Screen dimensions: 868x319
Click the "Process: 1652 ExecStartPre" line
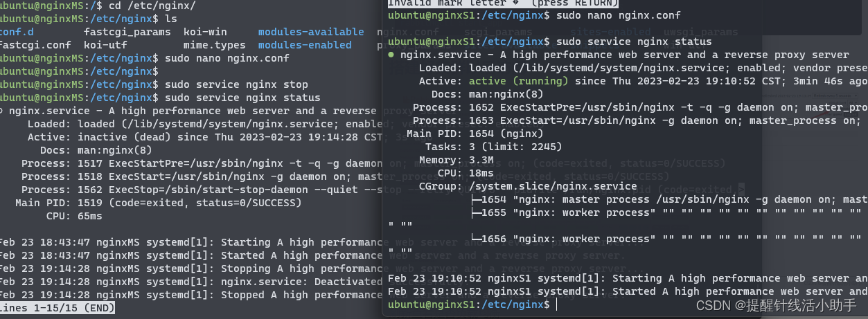click(640, 107)
